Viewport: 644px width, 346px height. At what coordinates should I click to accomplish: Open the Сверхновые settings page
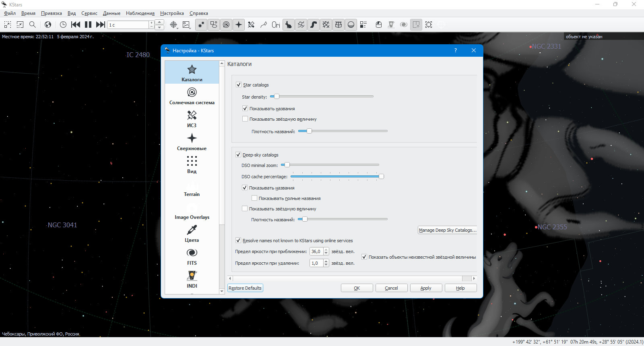tap(192, 142)
